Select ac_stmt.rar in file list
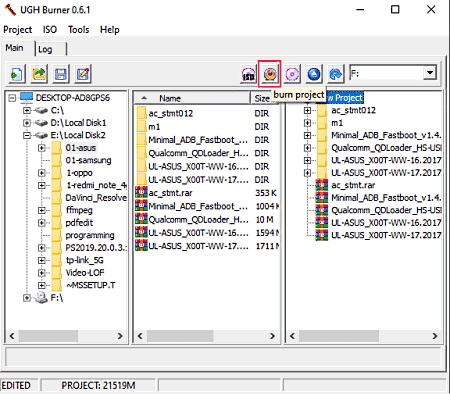This screenshot has height=394, width=450. (x=170, y=193)
